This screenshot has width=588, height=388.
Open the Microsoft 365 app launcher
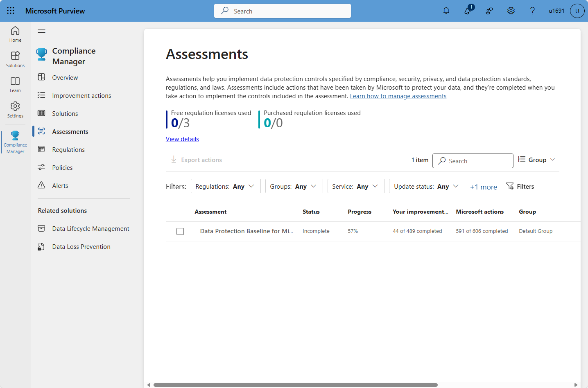(11, 11)
